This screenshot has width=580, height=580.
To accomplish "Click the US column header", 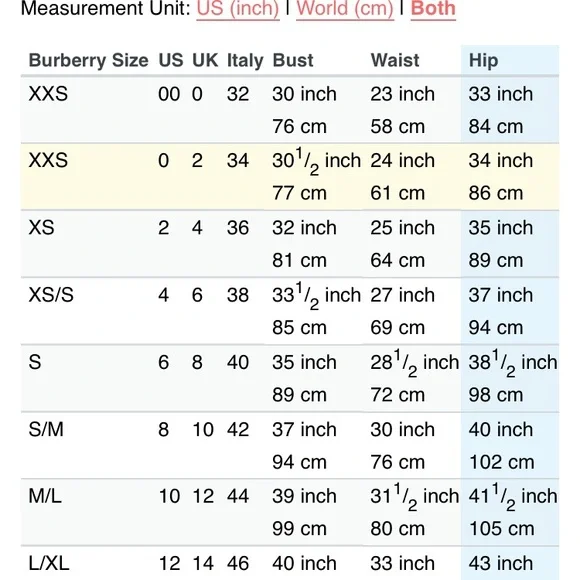I will tap(171, 60).
